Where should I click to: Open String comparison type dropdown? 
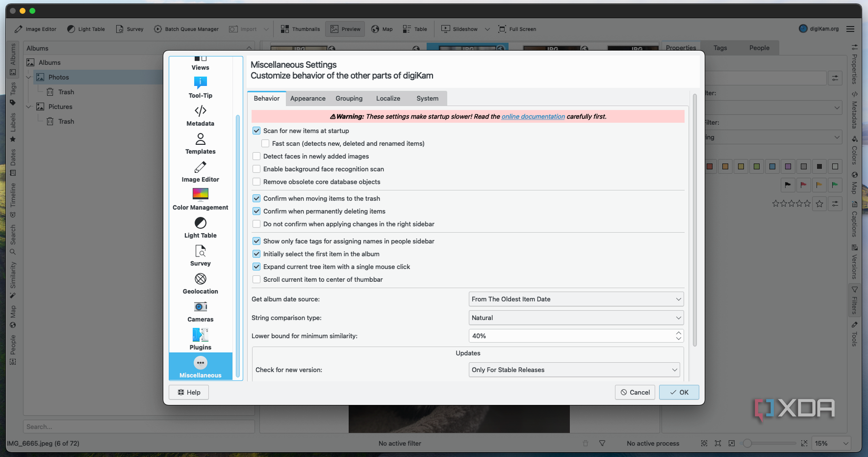576,317
